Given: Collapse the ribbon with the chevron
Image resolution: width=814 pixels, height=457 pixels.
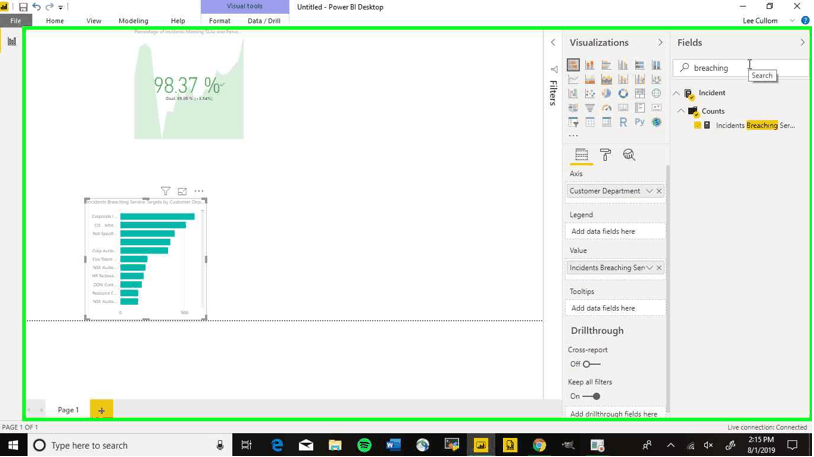Looking at the screenshot, I should point(792,21).
